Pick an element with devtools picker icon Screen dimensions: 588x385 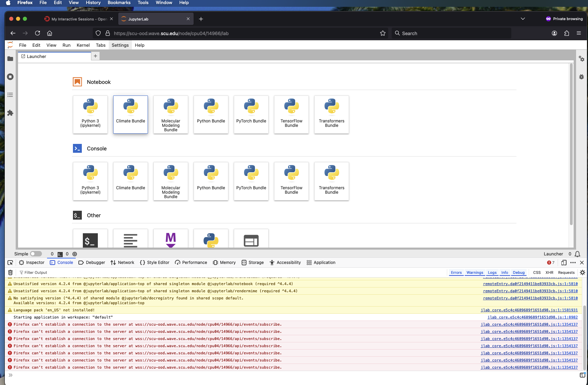[x=10, y=263]
